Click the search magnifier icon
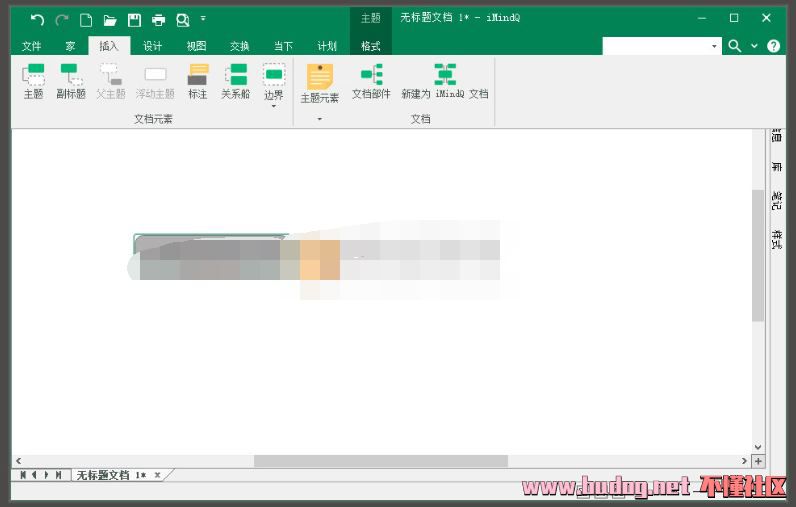The width and height of the screenshot is (796, 507). [x=735, y=46]
